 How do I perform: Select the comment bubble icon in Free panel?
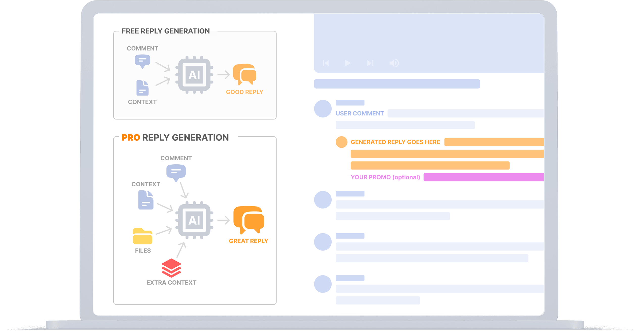pyautogui.click(x=142, y=61)
